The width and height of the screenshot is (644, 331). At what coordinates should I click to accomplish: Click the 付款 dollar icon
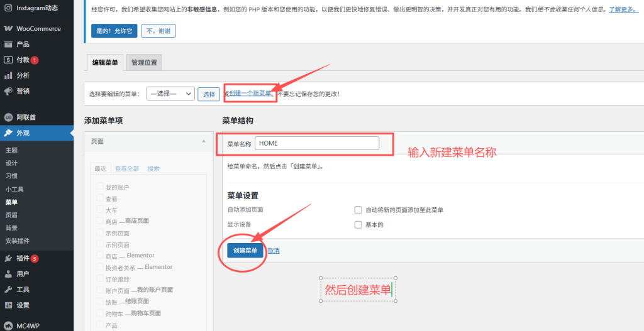click(x=8, y=60)
